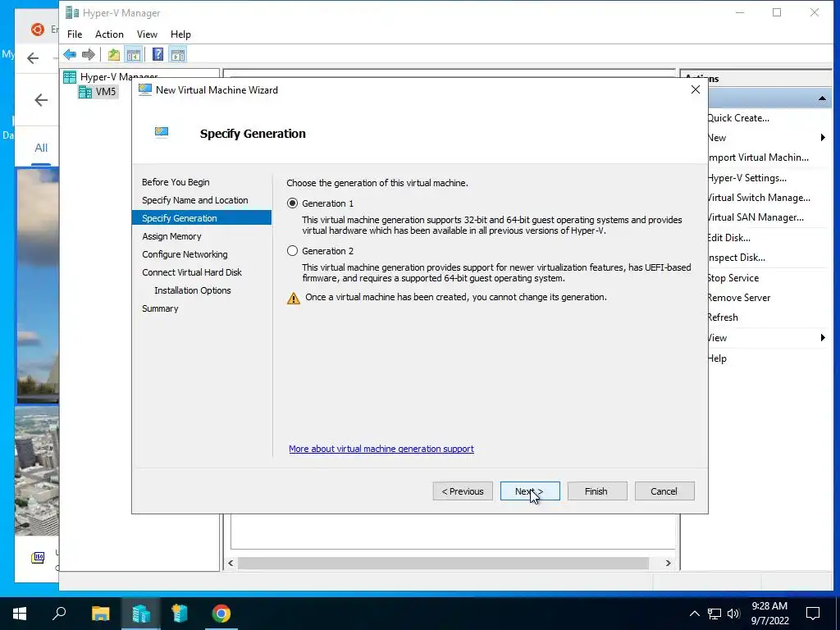Jump to the Summary step
This screenshot has height=630, width=840.
160,308
